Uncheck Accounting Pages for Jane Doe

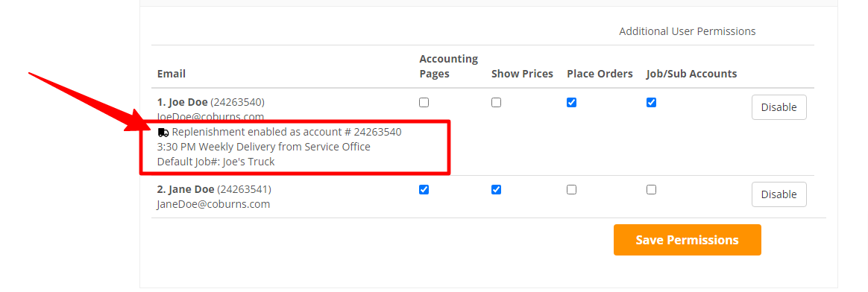[424, 190]
